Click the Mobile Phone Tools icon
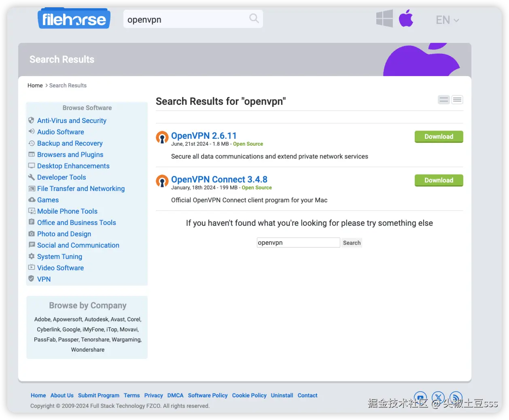The image size is (509, 420). [32, 211]
